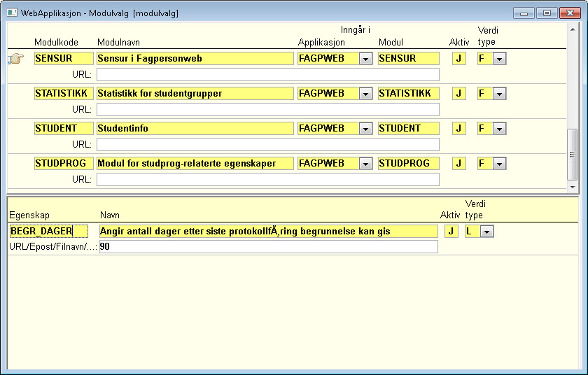Select the 'Statistikk for studentgrupper' Modulnavn field
Screen dimensions: 588x375
coord(195,93)
